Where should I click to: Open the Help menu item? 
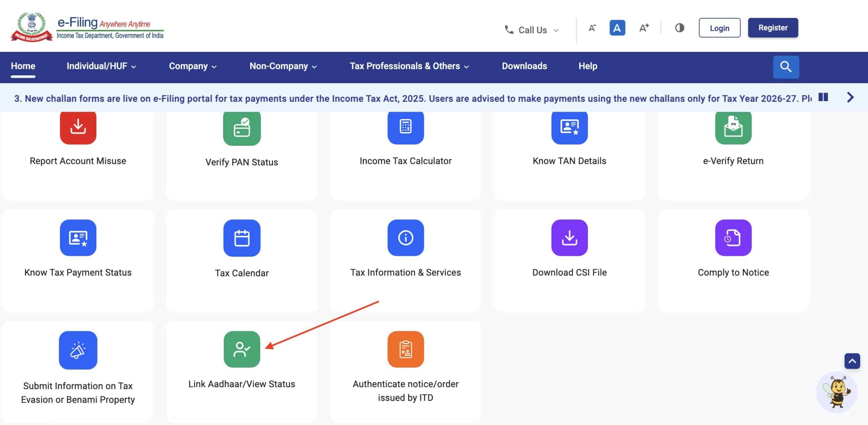click(x=588, y=66)
